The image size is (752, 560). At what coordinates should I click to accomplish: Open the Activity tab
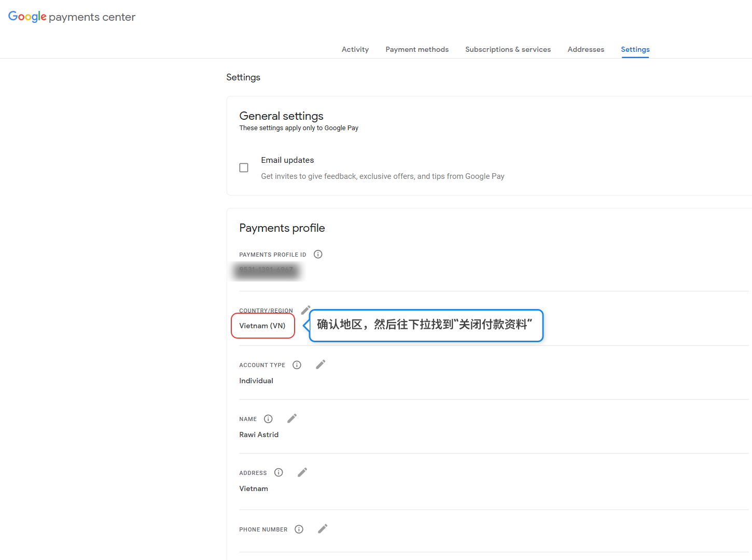point(355,49)
